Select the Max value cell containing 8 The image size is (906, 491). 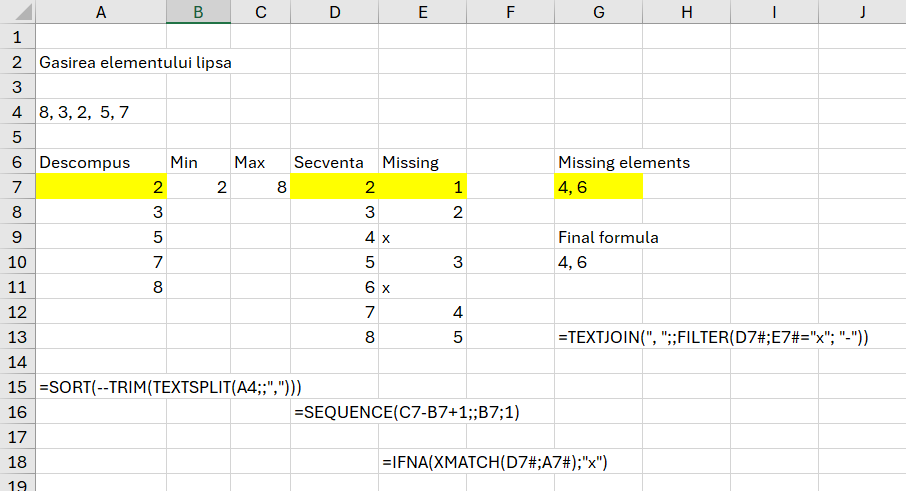tap(260, 187)
